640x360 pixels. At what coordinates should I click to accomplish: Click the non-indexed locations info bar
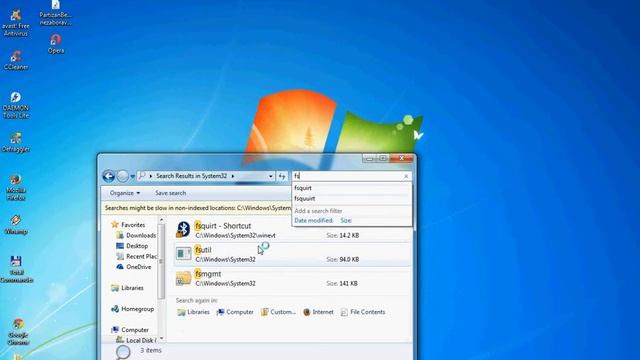pos(198,208)
